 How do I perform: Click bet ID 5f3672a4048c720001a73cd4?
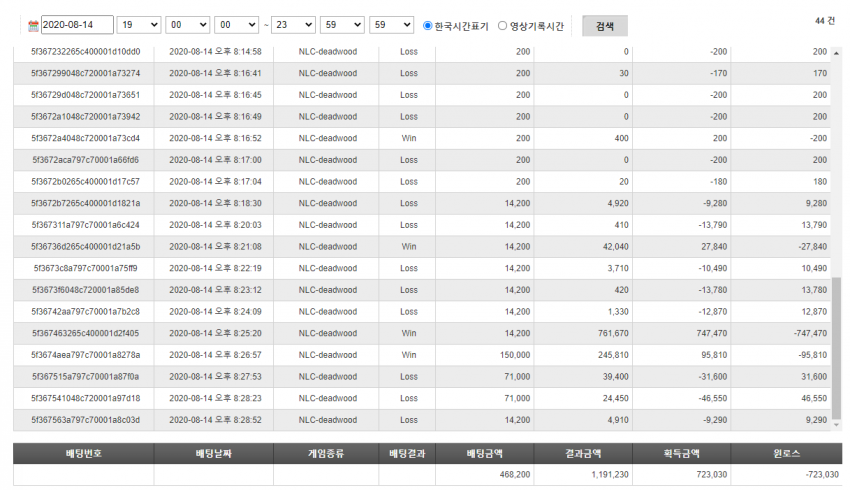tap(86, 138)
